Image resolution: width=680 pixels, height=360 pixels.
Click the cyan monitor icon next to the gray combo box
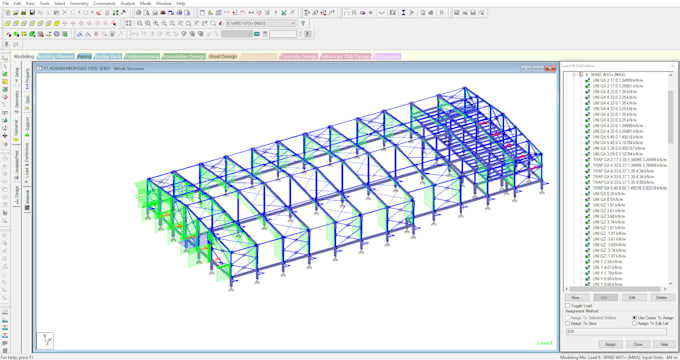point(257,34)
